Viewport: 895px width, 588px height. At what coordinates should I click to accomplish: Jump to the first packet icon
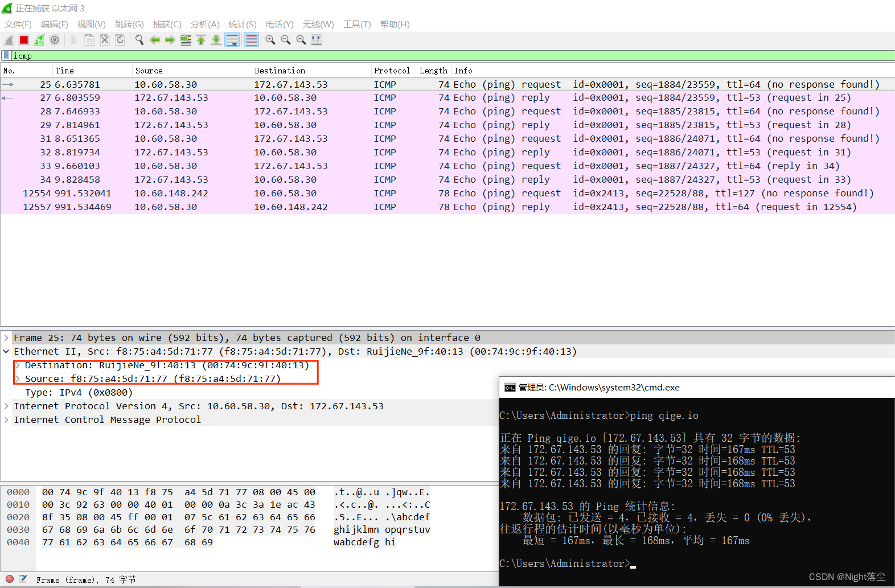coord(201,40)
